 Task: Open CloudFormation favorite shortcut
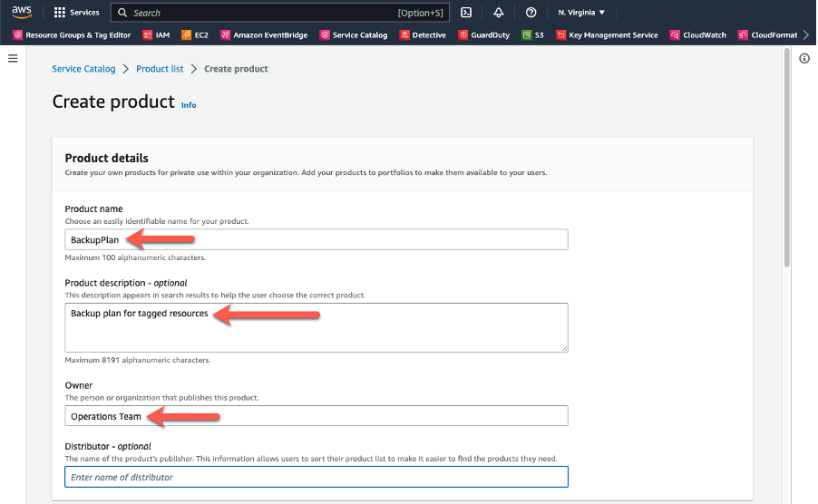(767, 35)
